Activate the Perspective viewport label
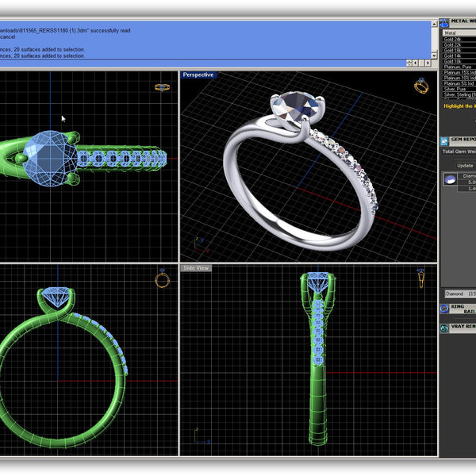 [198, 75]
